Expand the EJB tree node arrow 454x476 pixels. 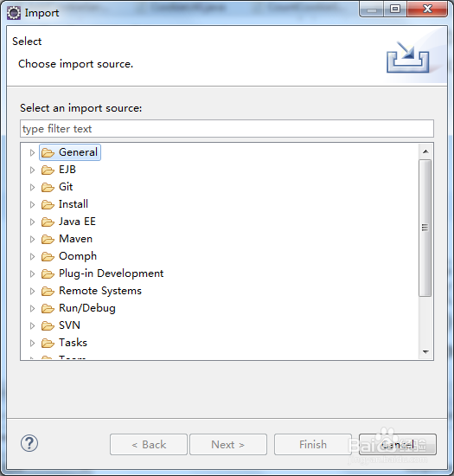click(32, 170)
